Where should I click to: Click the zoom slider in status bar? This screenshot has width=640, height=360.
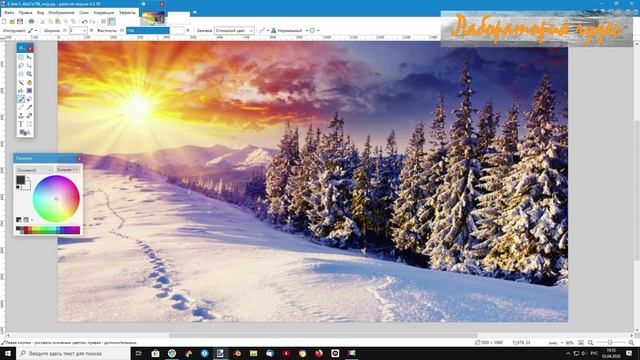[610, 343]
